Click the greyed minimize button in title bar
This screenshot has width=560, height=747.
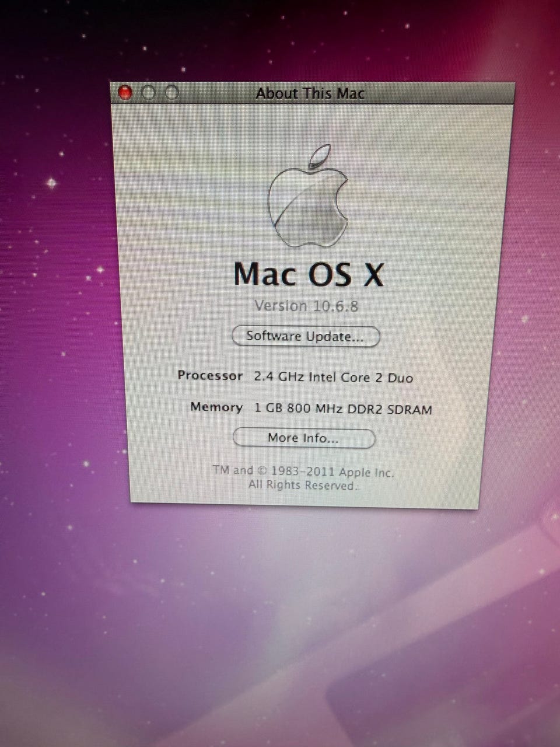(x=148, y=93)
